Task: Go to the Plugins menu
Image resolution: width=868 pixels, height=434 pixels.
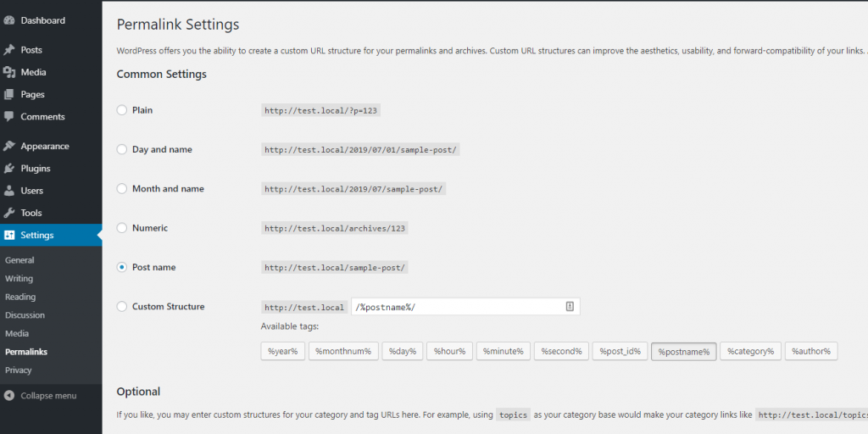Action: [x=51, y=169]
